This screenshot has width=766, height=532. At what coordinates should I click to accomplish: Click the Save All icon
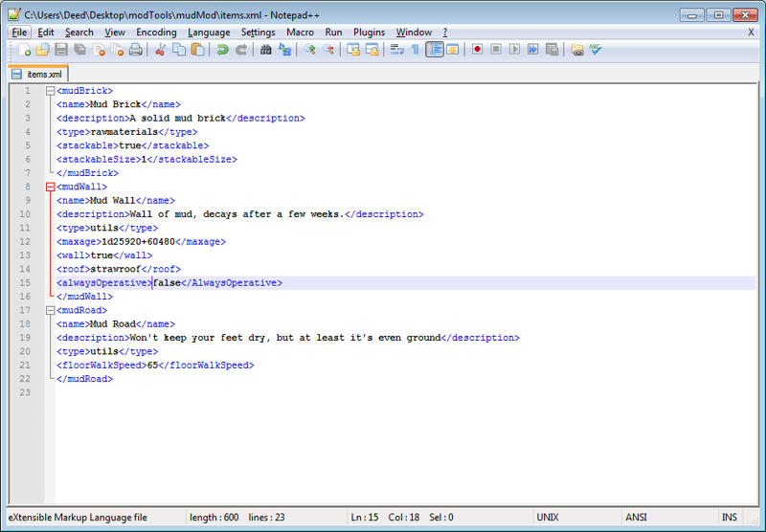coord(79,50)
